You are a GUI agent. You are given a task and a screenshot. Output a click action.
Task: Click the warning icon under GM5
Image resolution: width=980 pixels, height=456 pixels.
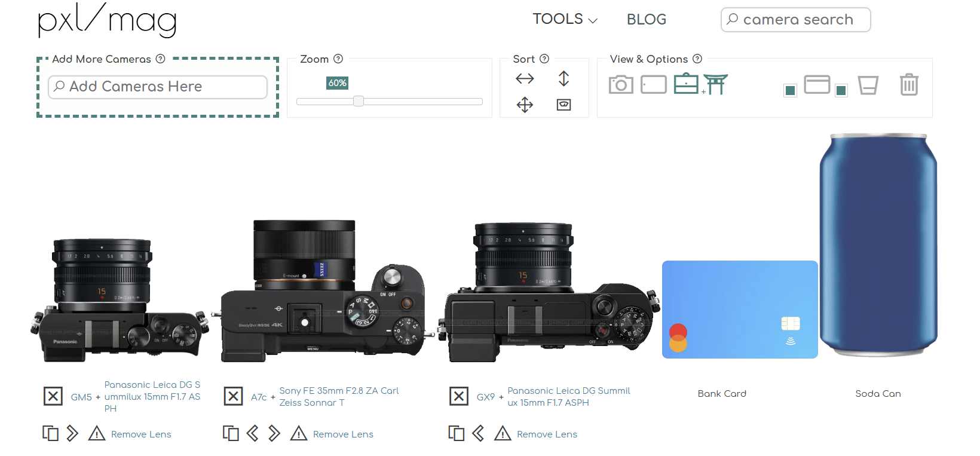click(x=97, y=433)
